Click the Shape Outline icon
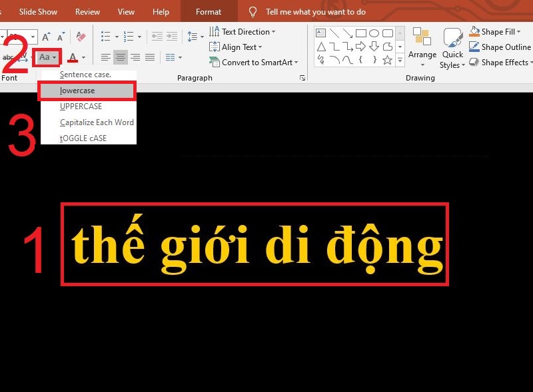 (x=475, y=47)
